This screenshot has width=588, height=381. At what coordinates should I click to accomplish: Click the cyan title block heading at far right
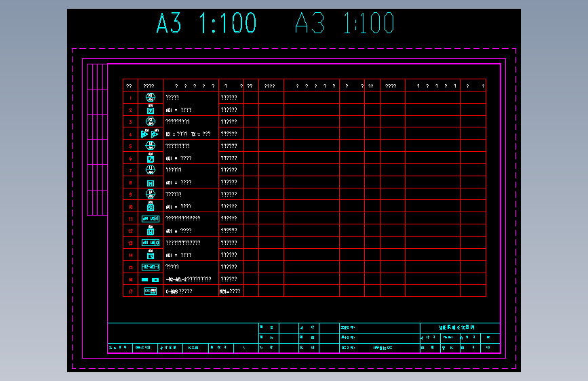(456, 327)
